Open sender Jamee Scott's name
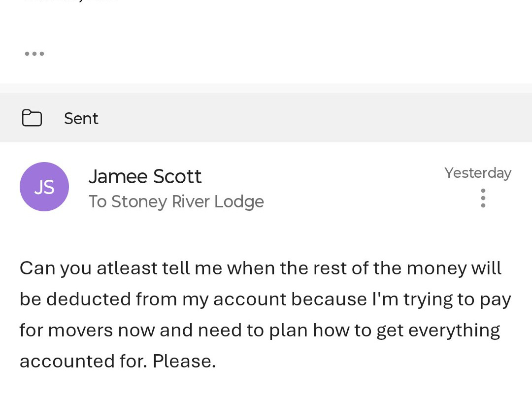The height and width of the screenshot is (398, 532). tap(145, 177)
